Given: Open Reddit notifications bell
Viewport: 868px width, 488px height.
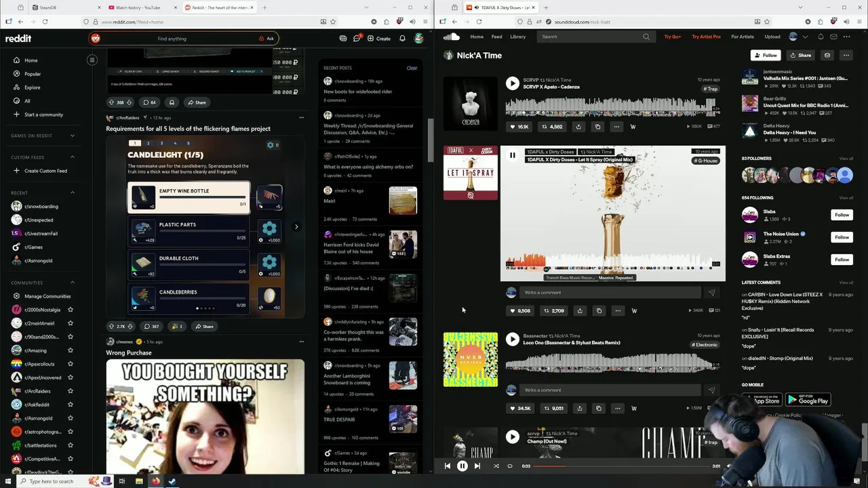Looking at the screenshot, I should (x=402, y=39).
